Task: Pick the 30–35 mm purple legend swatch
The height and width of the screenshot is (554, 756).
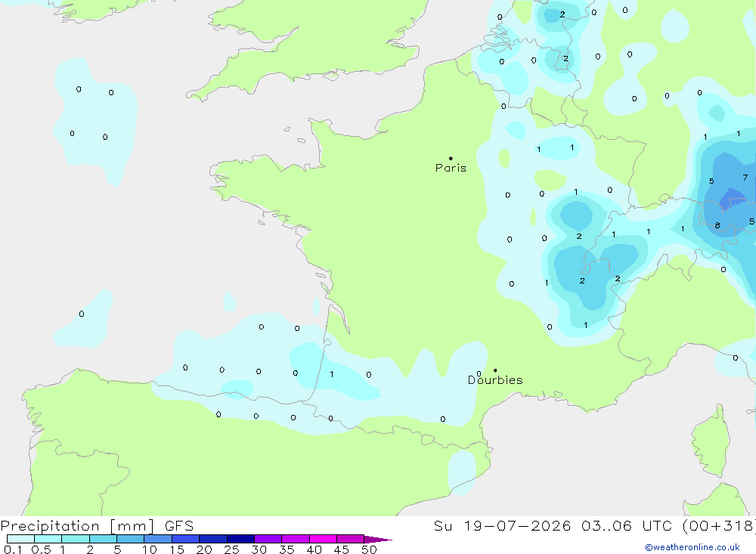Action: (268, 539)
